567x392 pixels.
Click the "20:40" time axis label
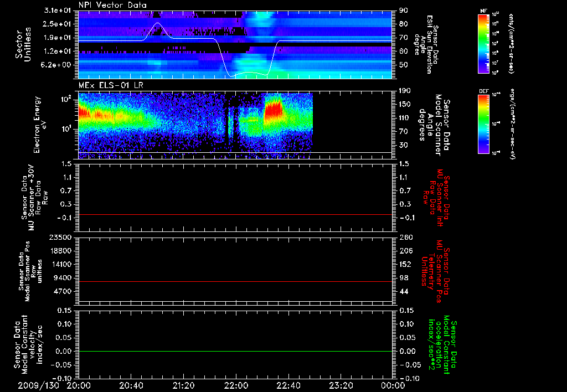[x=131, y=385]
